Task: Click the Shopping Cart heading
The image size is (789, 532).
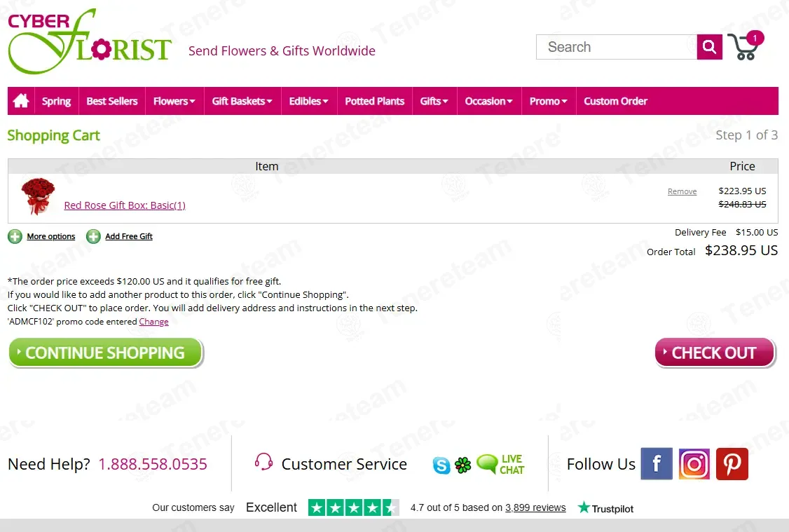Action: click(53, 135)
